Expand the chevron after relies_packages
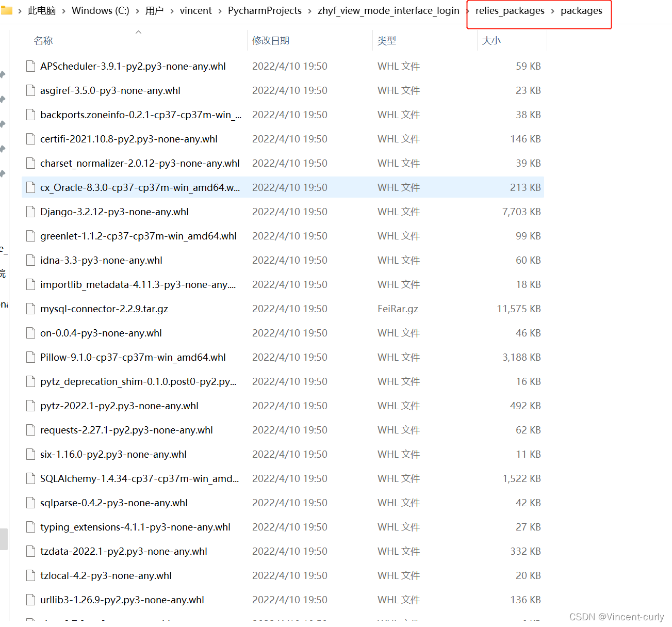Image resolution: width=672 pixels, height=627 pixels. (x=552, y=11)
